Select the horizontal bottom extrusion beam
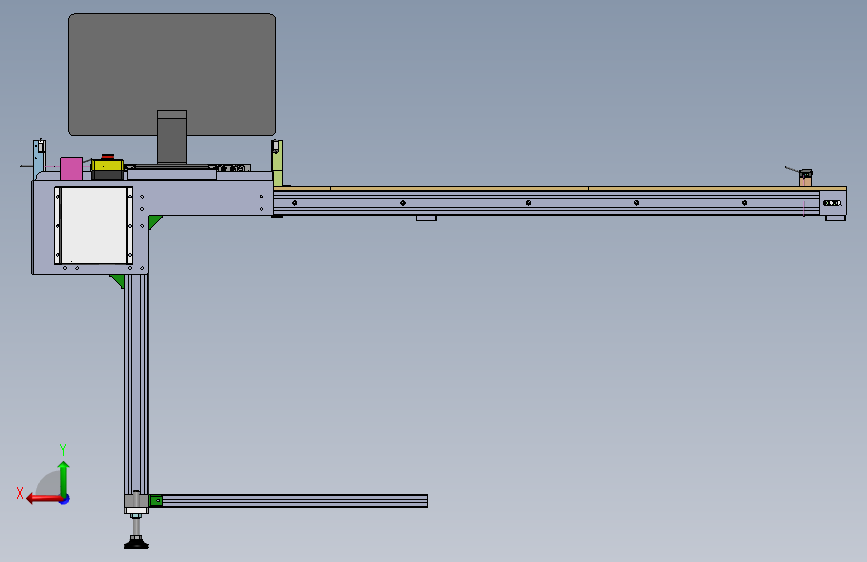 [289, 501]
